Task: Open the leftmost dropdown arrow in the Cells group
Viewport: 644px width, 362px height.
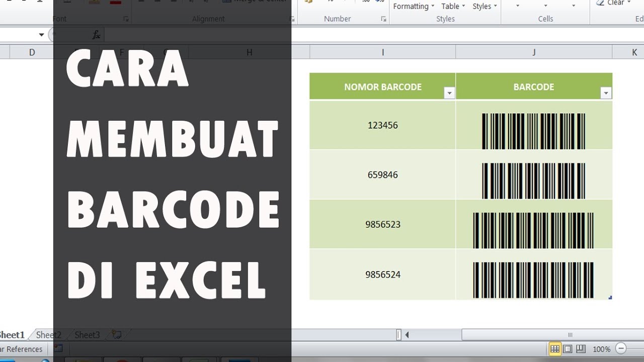Action: click(x=518, y=6)
